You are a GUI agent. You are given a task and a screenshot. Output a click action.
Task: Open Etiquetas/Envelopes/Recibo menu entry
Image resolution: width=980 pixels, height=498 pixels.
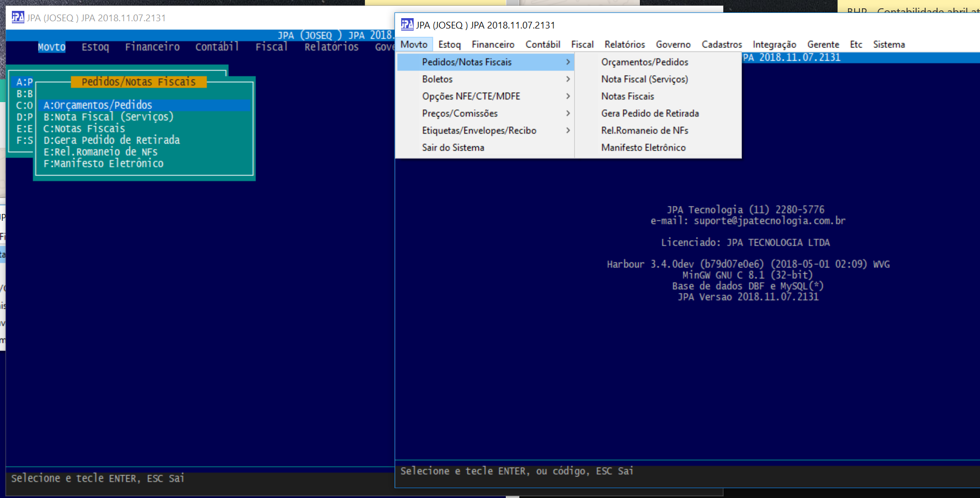click(x=479, y=130)
